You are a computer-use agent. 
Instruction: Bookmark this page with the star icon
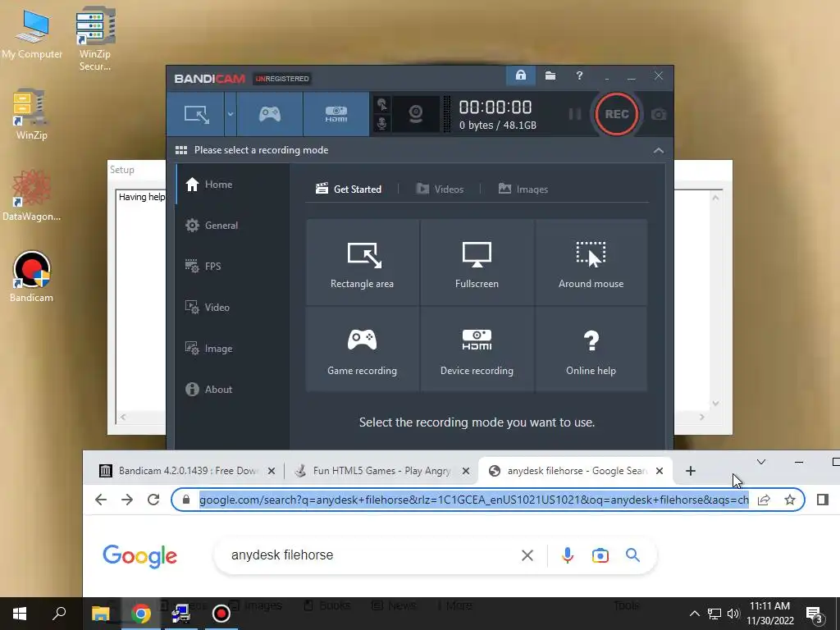(790, 500)
